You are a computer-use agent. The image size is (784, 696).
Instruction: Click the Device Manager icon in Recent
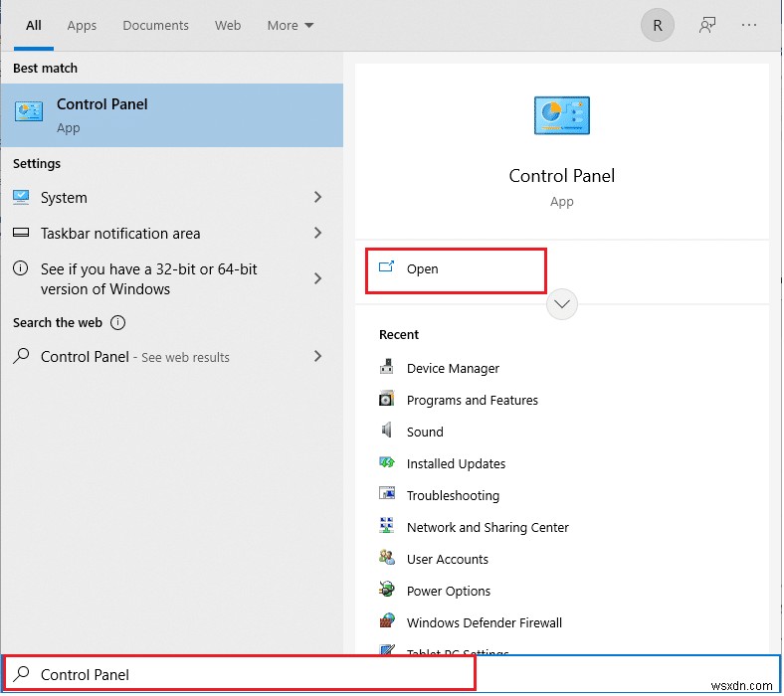tap(387, 368)
